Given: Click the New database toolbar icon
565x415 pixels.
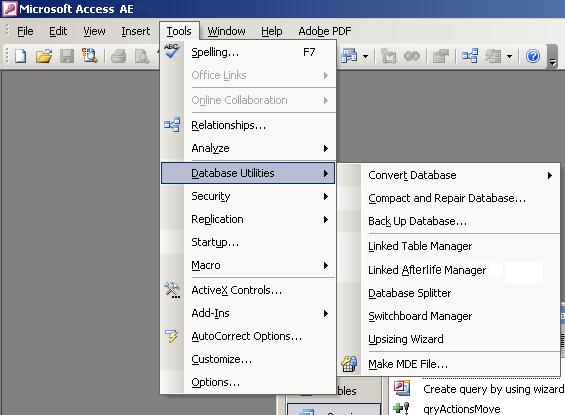Looking at the screenshot, I should [21, 56].
